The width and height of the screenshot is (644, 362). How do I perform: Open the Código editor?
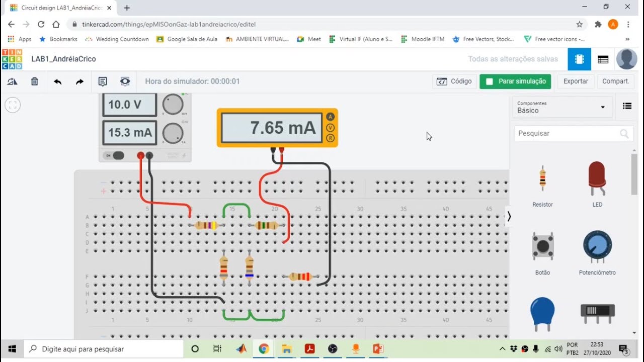tap(454, 81)
